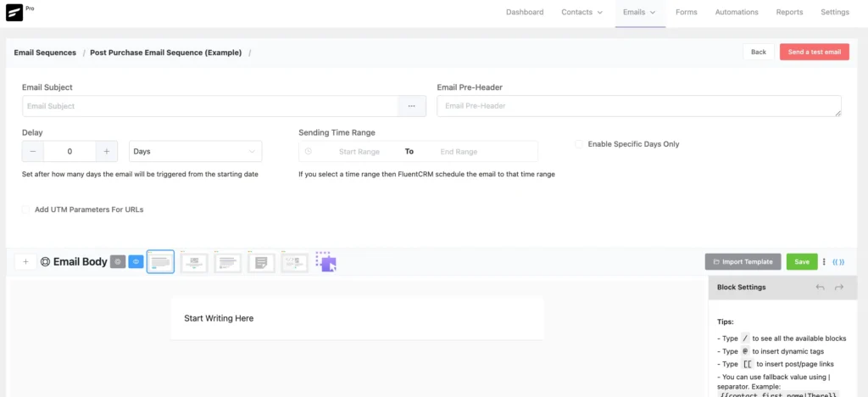
Task: Set the End Range time field
Action: (x=459, y=152)
